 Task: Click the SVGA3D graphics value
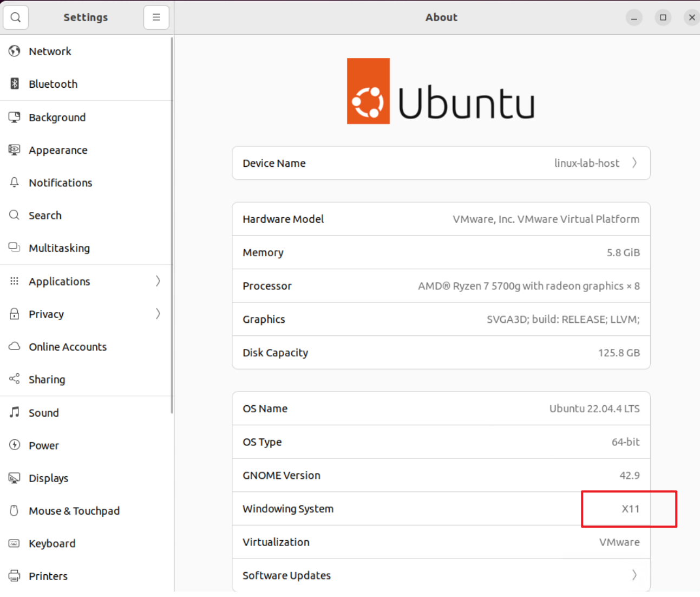563,319
